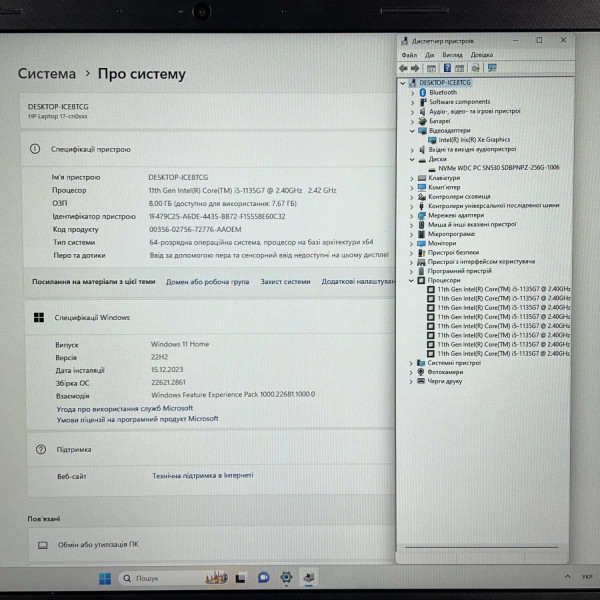Show hidden tray icons chevron
Viewport: 600px width, 600px height.
(x=567, y=576)
